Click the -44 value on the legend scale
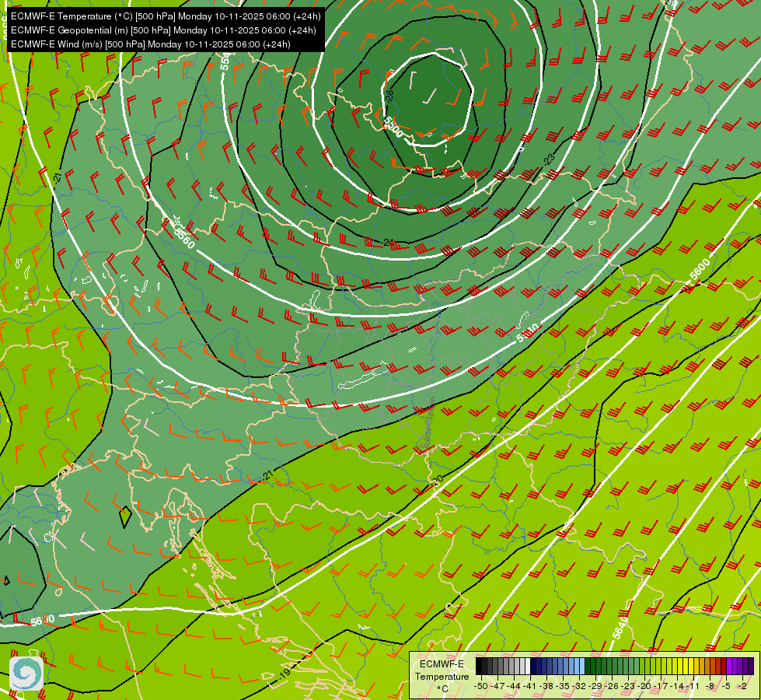This screenshot has width=761, height=700. coord(514,686)
